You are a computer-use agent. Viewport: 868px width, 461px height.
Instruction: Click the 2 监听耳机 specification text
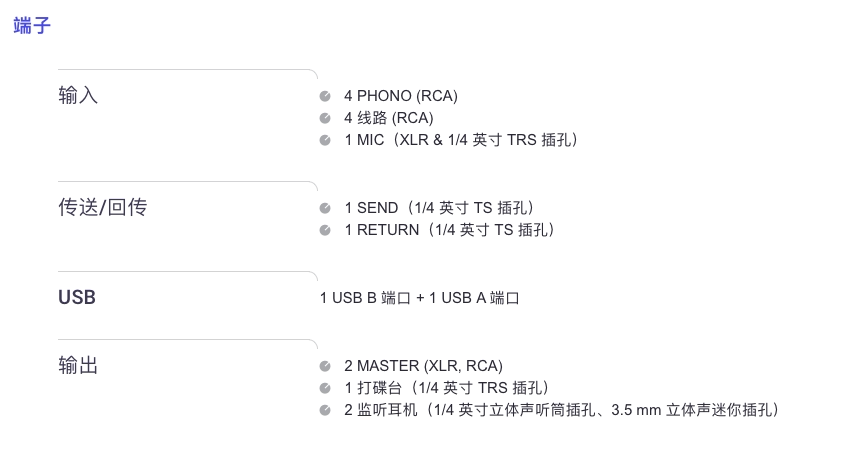pyautogui.click(x=562, y=410)
